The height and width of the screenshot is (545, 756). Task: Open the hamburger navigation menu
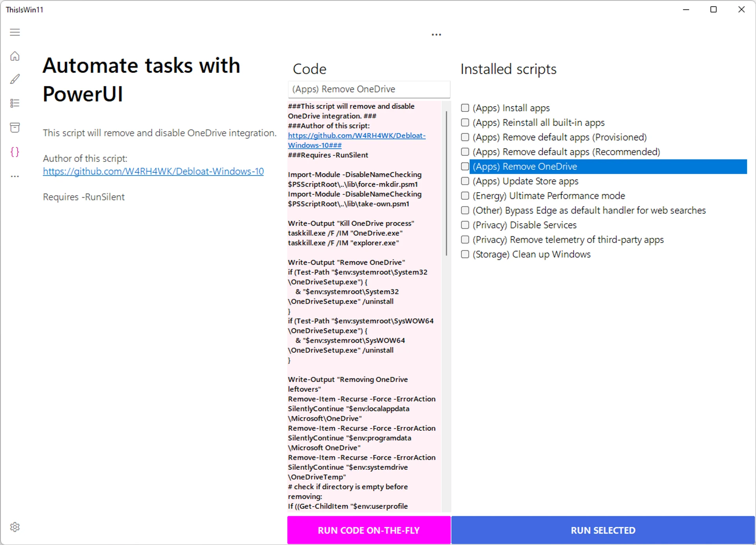(x=15, y=32)
